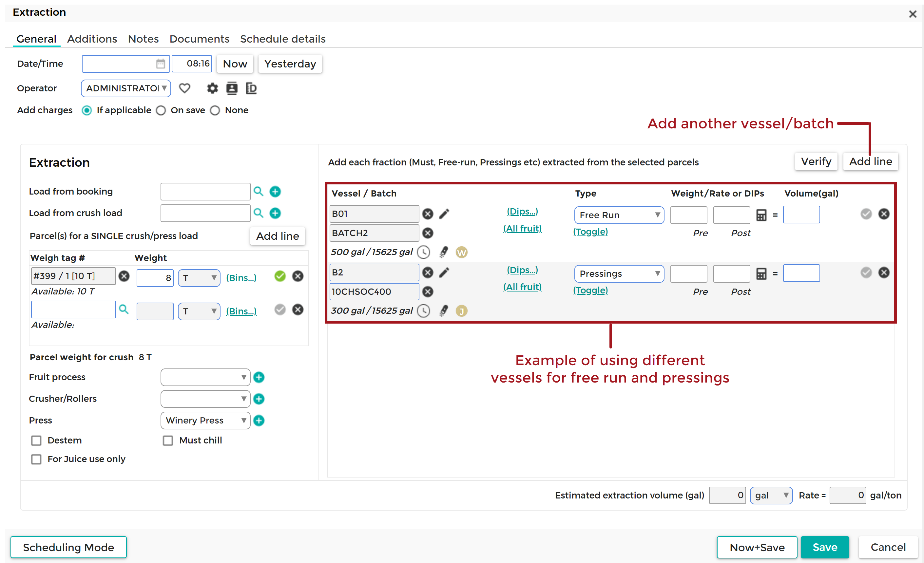Enable the Destem checkbox

click(x=36, y=441)
